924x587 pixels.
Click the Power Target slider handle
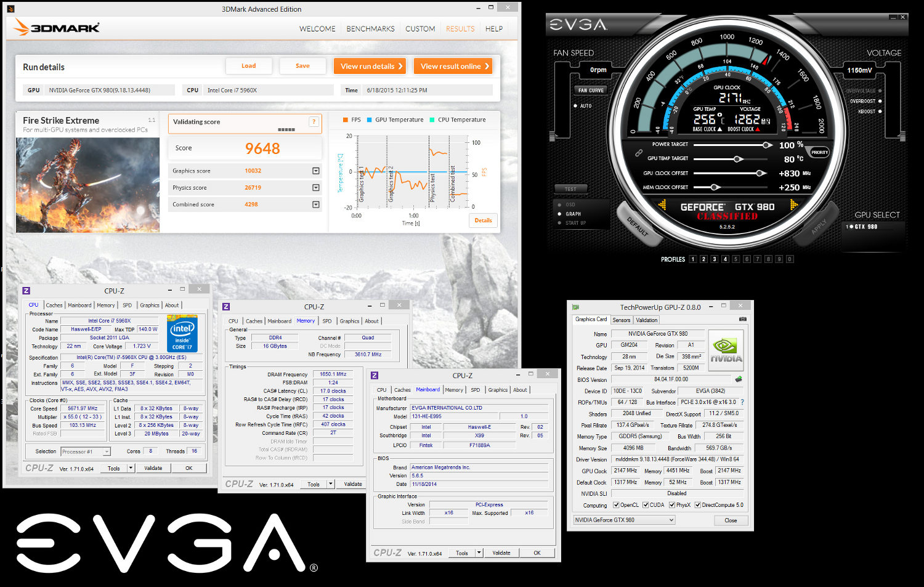766,145
